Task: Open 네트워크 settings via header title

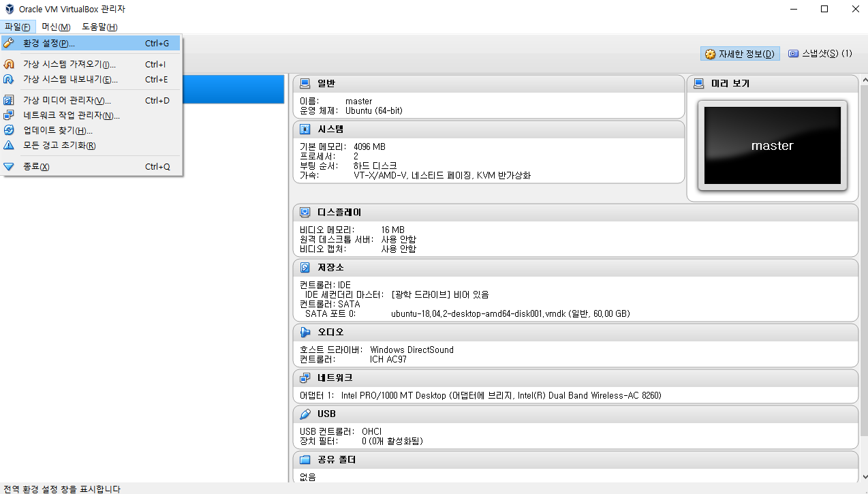Action: click(x=335, y=378)
